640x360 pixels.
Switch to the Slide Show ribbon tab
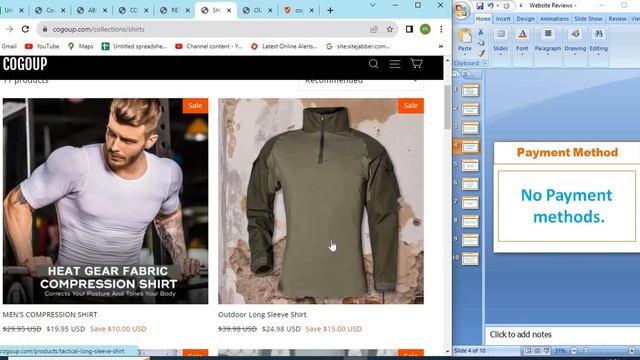[588, 19]
